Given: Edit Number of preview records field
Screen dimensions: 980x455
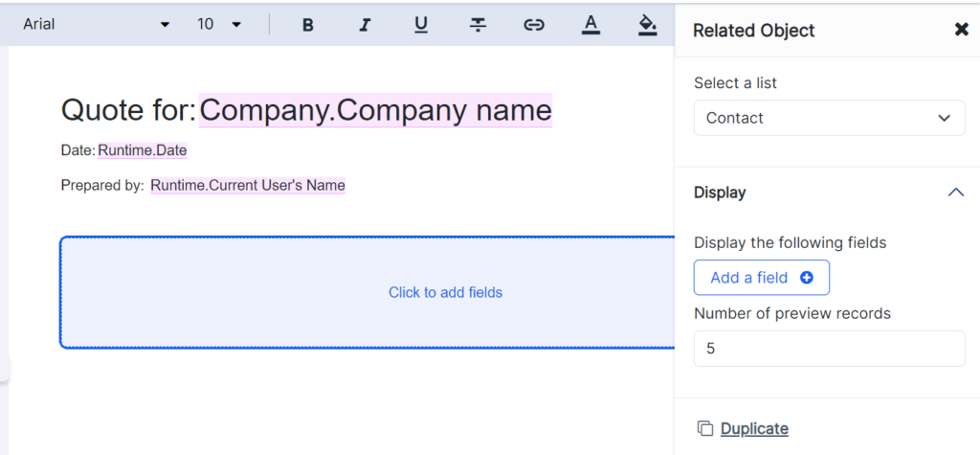Looking at the screenshot, I should 830,349.
